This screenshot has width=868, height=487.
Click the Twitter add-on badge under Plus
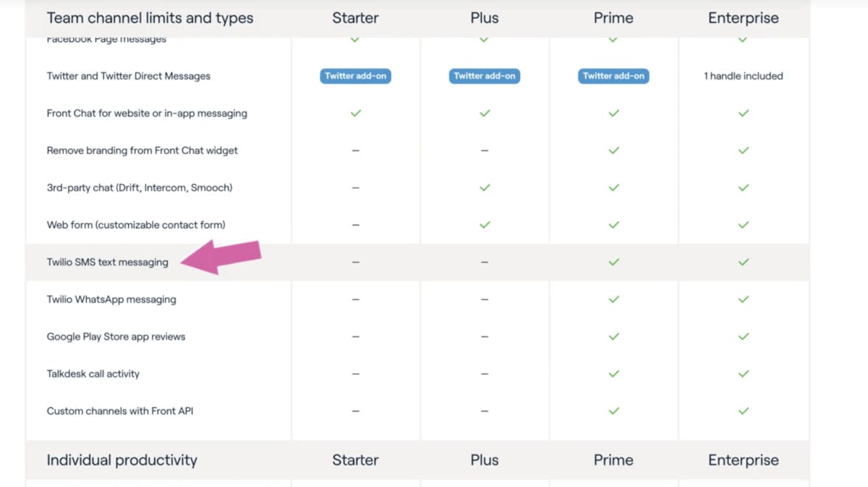pyautogui.click(x=485, y=76)
